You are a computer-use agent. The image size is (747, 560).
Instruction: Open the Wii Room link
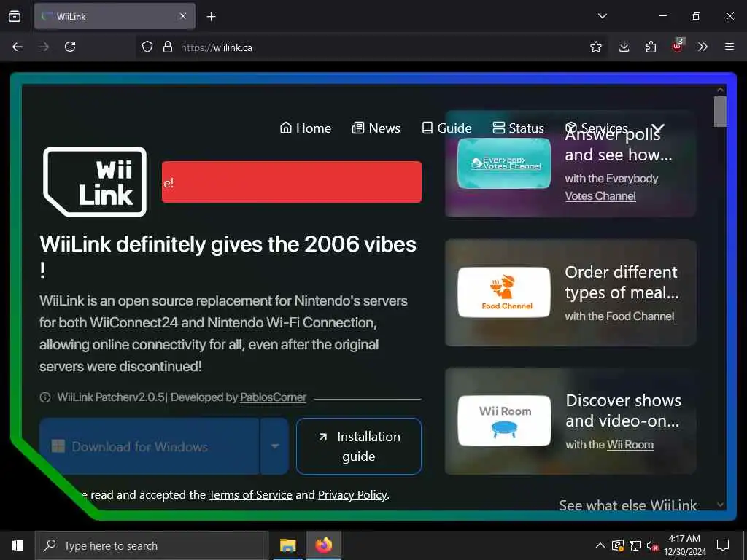pyautogui.click(x=630, y=445)
